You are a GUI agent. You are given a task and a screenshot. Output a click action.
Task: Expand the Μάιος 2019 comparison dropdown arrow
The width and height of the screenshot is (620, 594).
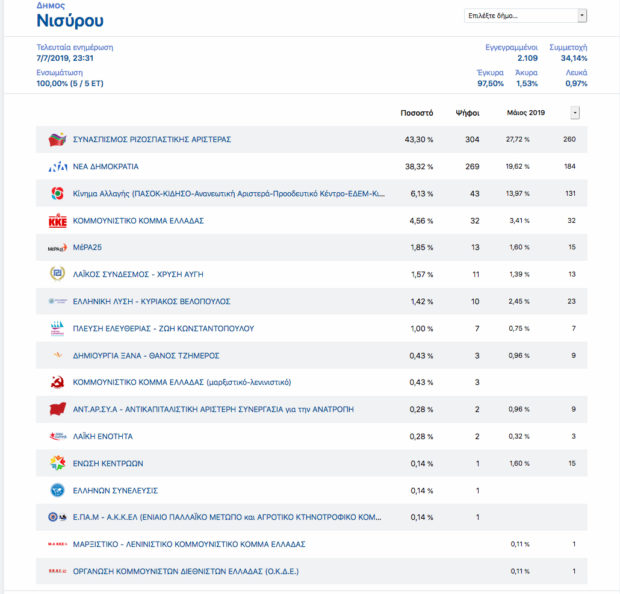575,113
